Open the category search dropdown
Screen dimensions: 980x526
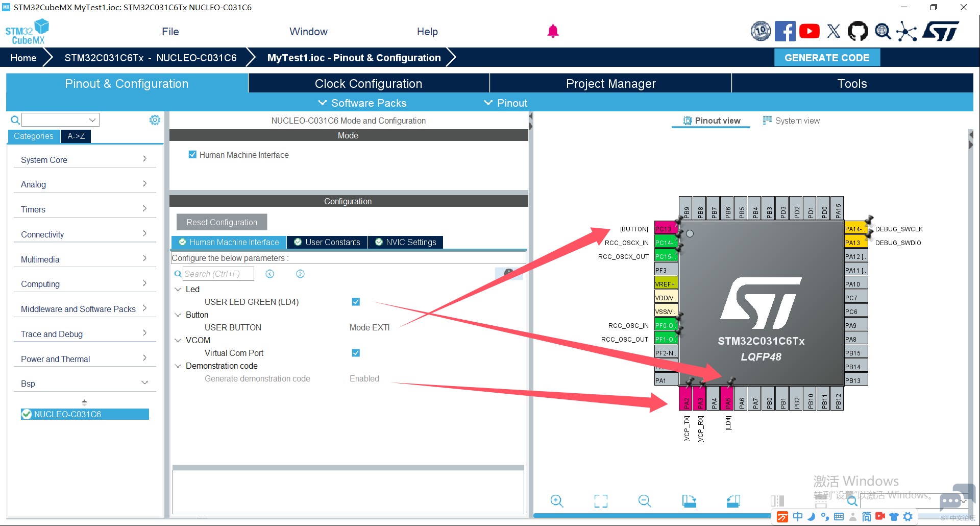click(92, 120)
